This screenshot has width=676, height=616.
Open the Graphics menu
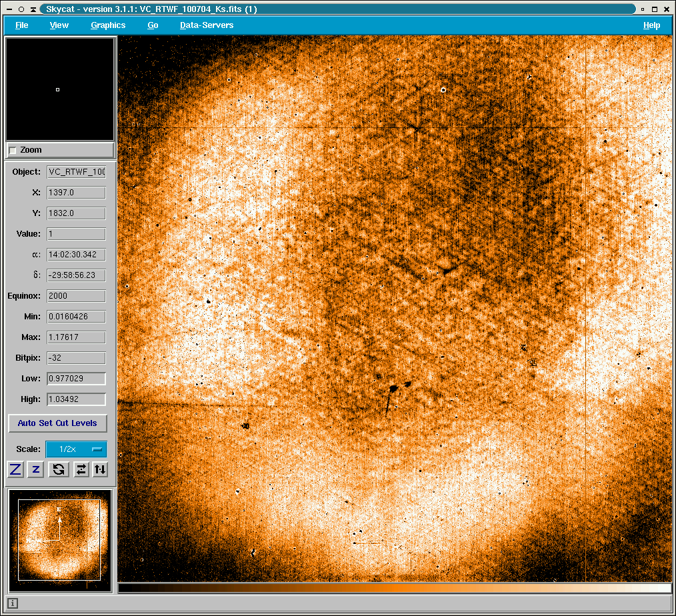pyautogui.click(x=108, y=25)
